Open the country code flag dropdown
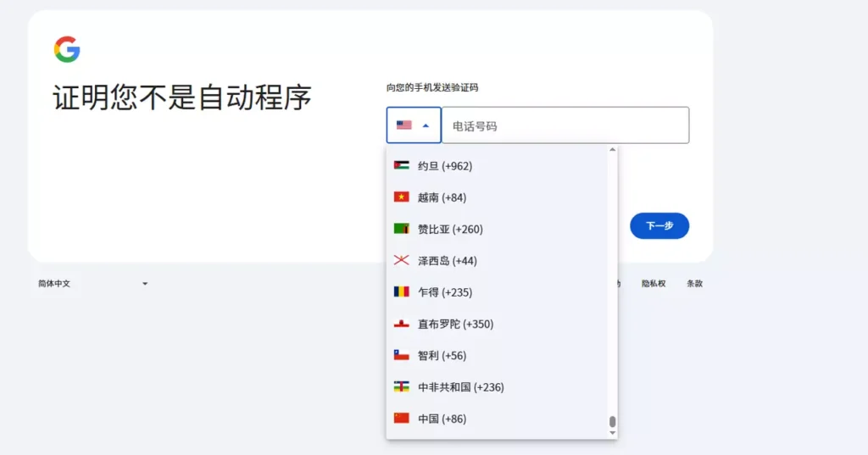 (414, 125)
